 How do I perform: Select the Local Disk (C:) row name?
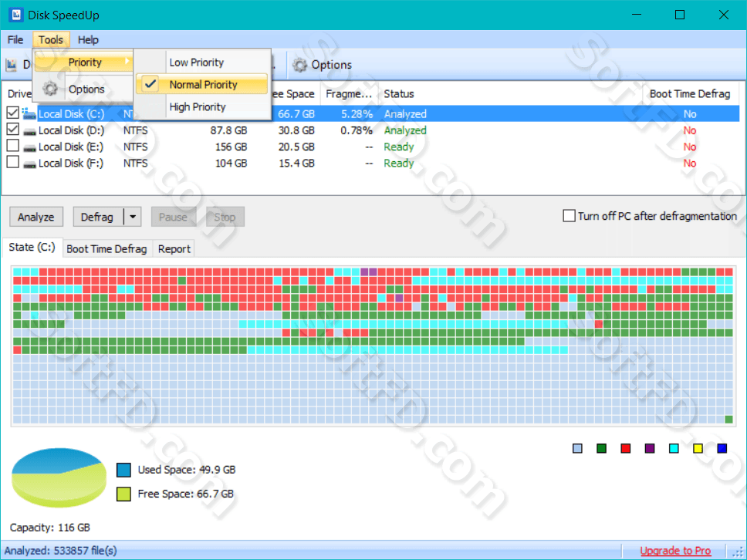[71, 114]
